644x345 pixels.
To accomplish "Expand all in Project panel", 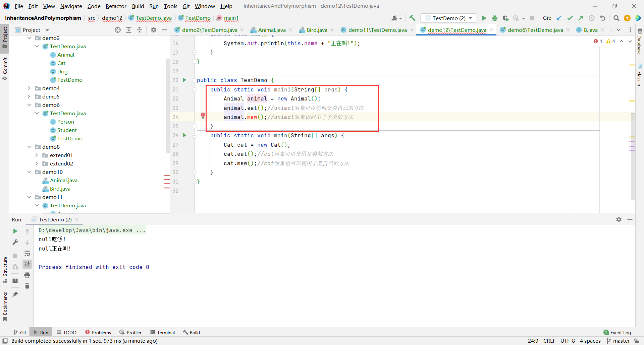I will tap(129, 30).
